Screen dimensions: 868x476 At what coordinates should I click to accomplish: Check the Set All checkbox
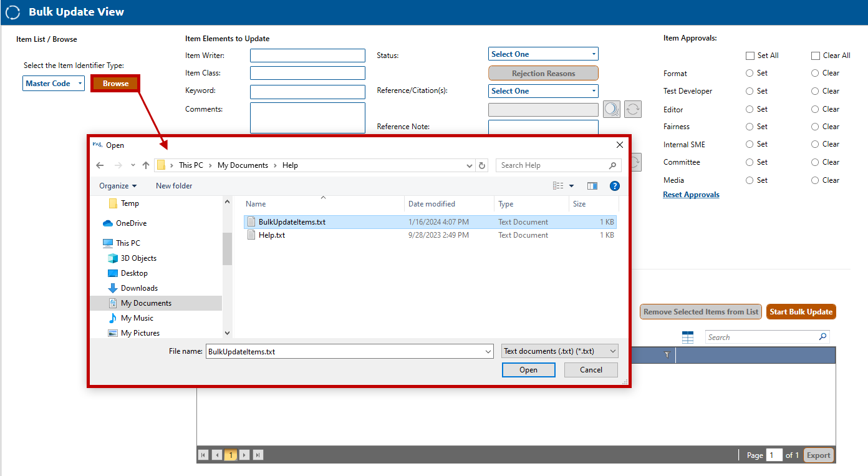[750, 56]
